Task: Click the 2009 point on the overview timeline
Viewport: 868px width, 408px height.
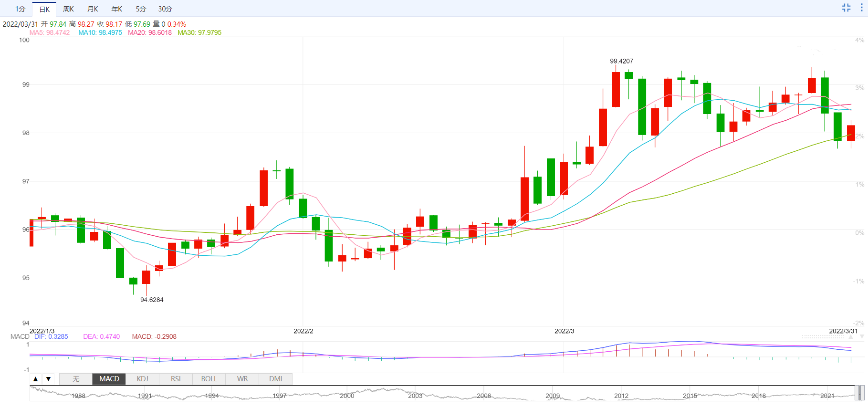Action: (553, 396)
